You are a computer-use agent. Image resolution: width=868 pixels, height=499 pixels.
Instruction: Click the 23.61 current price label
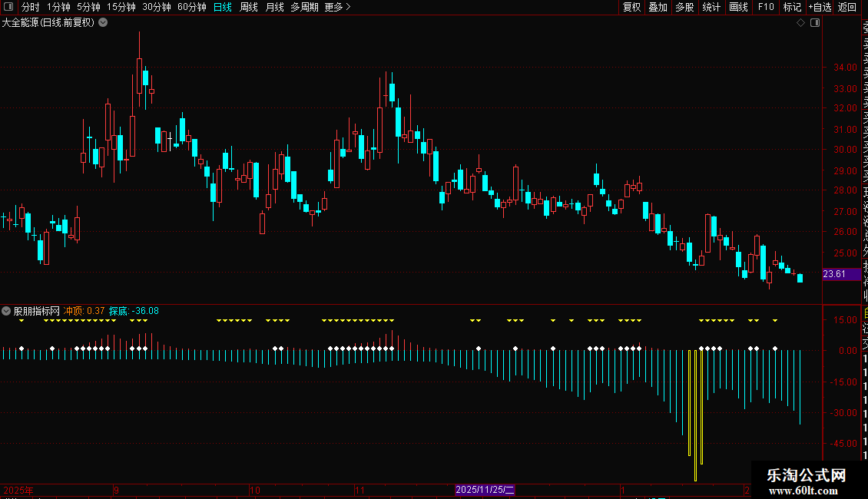click(x=841, y=274)
